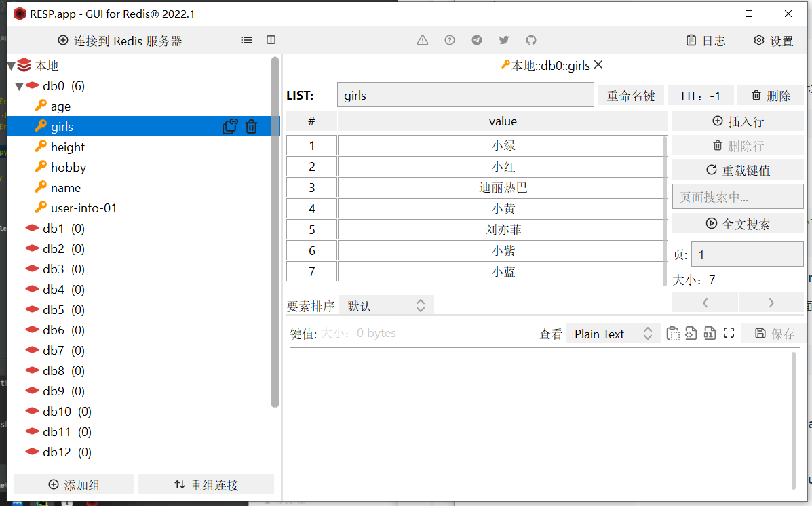This screenshot has height=506, width=812.
Task: Click the # column header
Action: [x=311, y=121]
